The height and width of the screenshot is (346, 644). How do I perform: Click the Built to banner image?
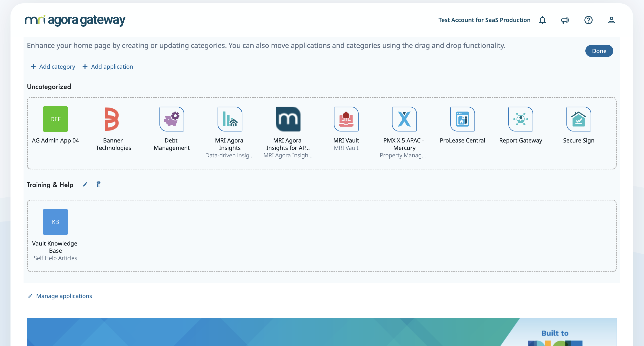pyautogui.click(x=321, y=332)
